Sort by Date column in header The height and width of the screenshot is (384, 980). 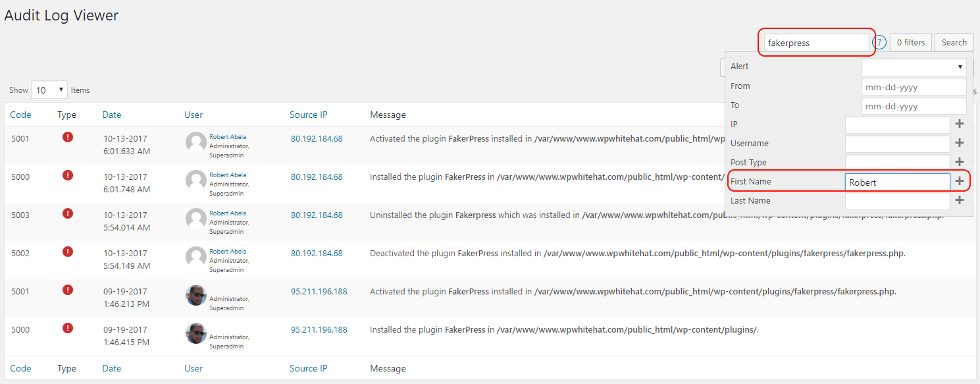pyautogui.click(x=112, y=115)
